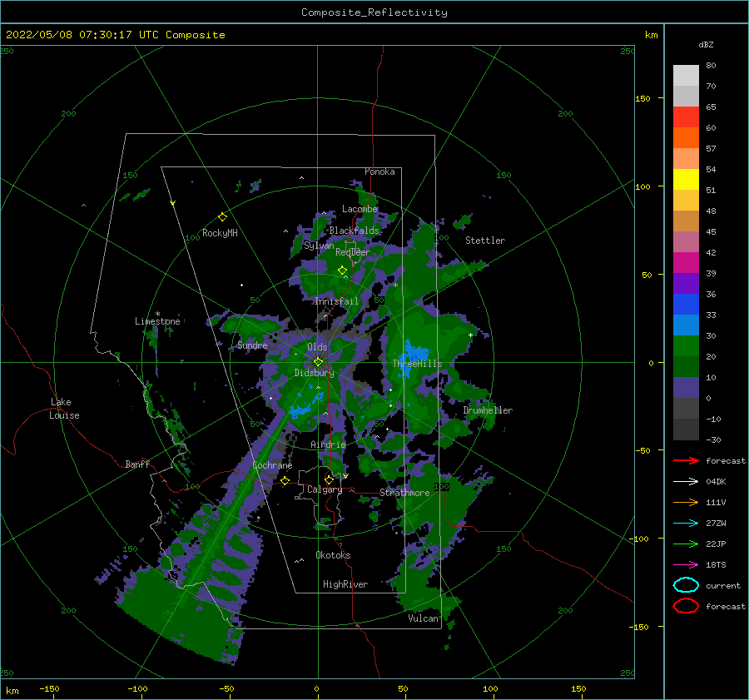Select slate purple 0-10 dBZ swatch

(x=686, y=388)
